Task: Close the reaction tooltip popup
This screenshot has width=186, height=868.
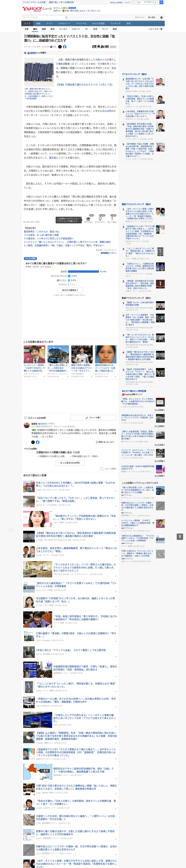Action: point(81,218)
